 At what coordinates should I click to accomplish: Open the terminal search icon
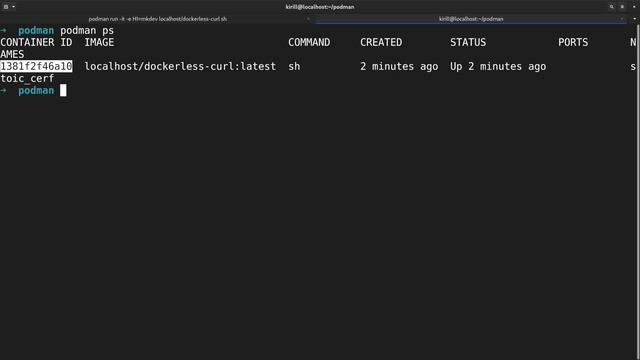click(611, 7)
